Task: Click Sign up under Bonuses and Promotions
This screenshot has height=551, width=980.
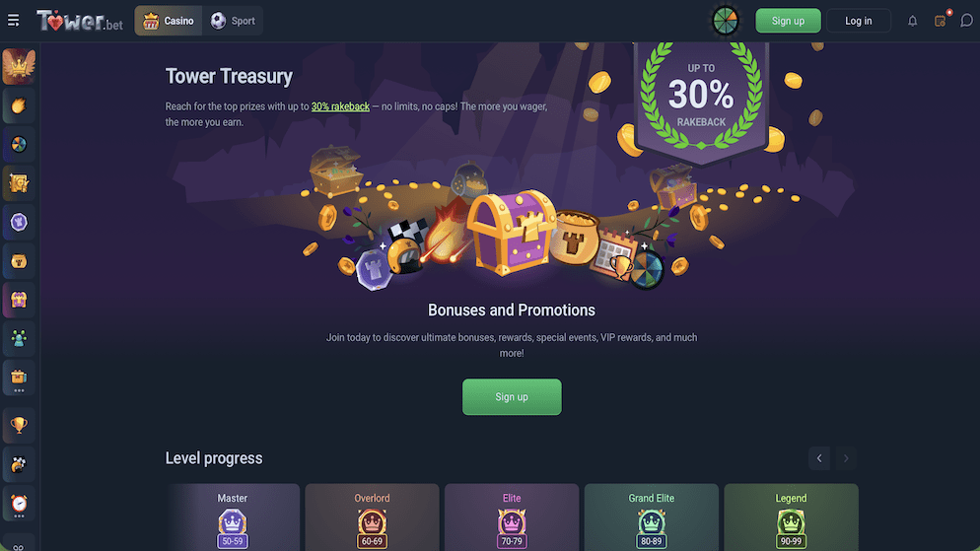Action: click(x=512, y=396)
